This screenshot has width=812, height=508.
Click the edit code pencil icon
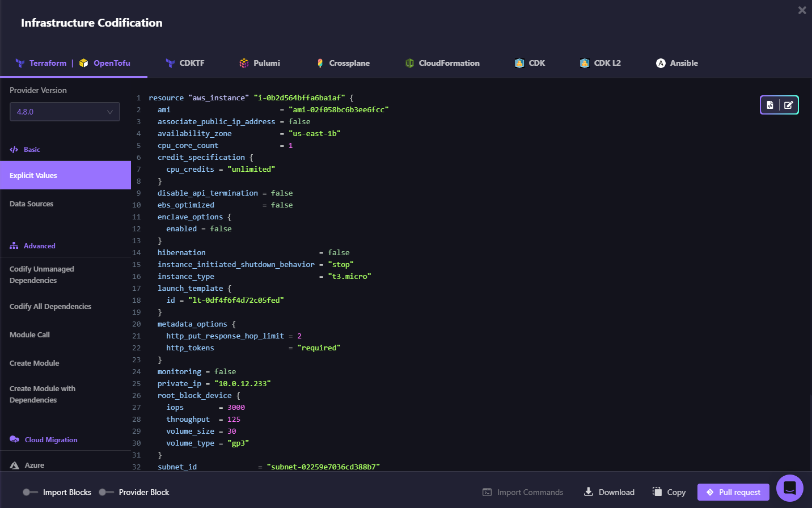click(x=789, y=105)
